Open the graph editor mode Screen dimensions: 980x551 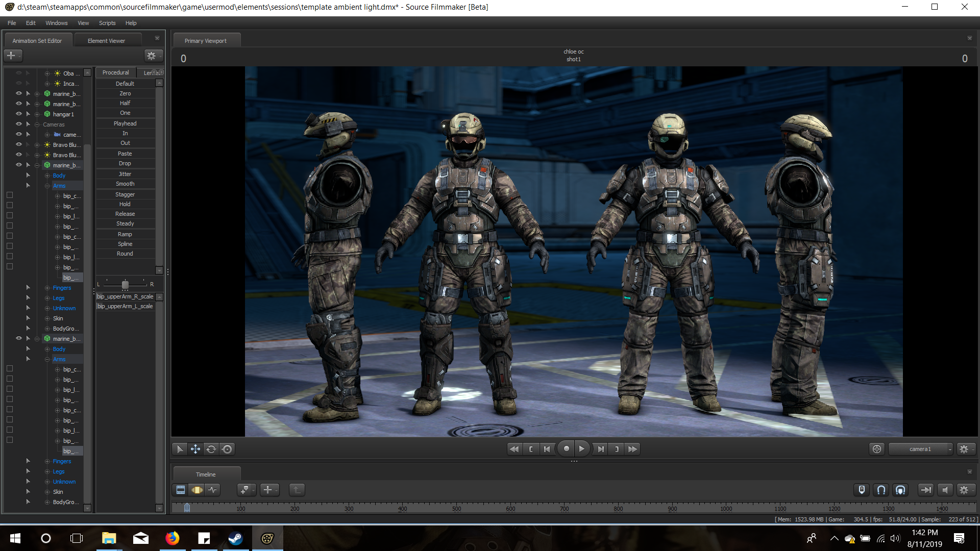(213, 490)
